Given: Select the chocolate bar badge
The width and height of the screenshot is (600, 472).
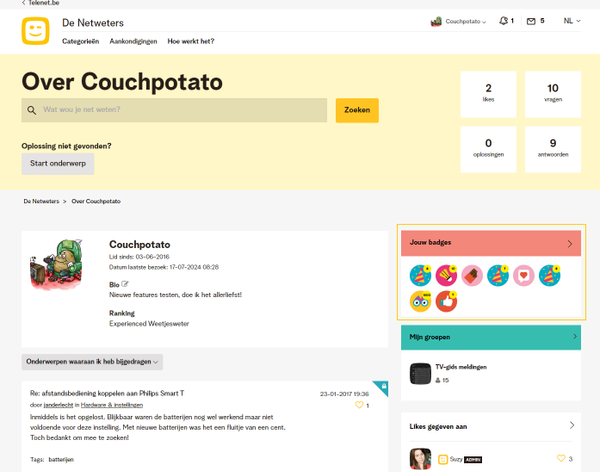Looking at the screenshot, I should (x=472, y=275).
